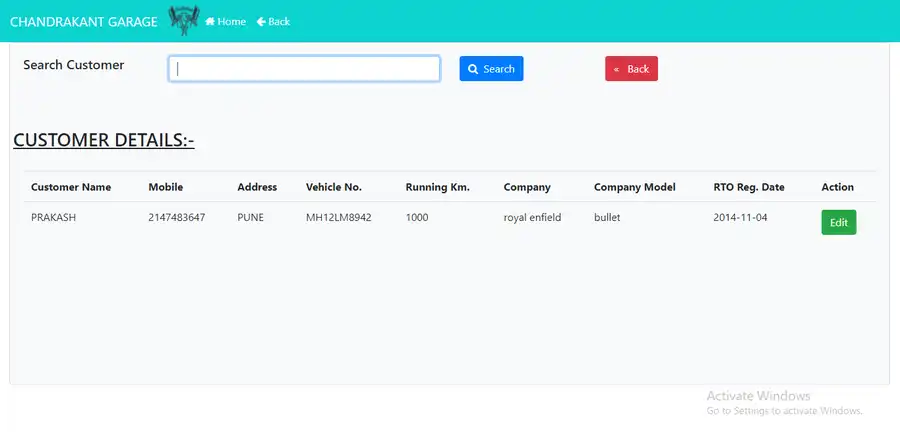This screenshot has width=900, height=432.
Task: Click the mobile number 2147483647
Action: (x=177, y=217)
